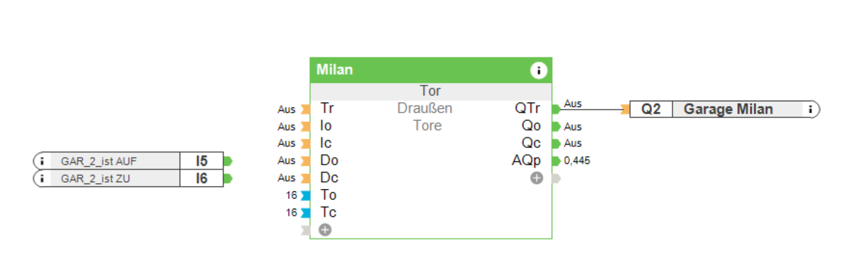Click plus icon to add block output
868x277 pixels.
click(536, 178)
